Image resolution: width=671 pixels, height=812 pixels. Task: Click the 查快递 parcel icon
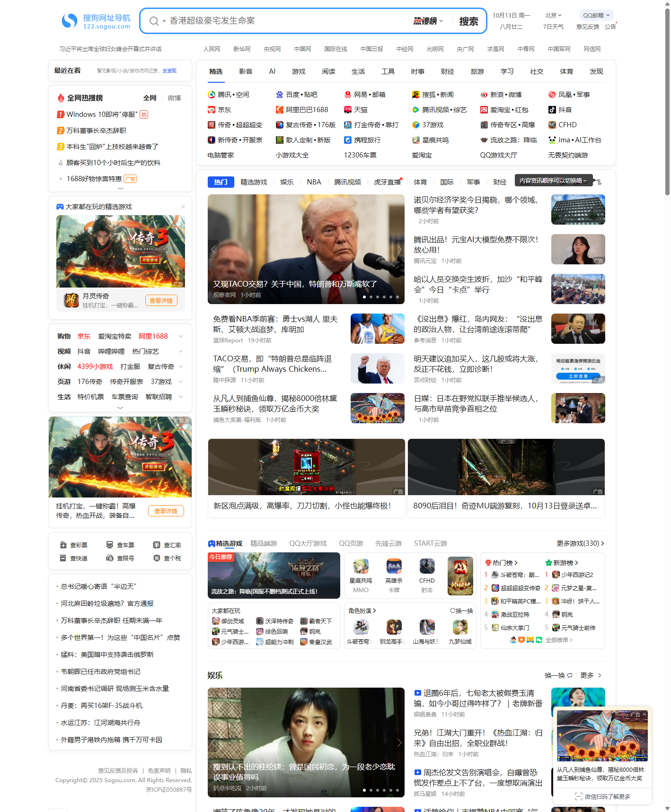(x=63, y=558)
